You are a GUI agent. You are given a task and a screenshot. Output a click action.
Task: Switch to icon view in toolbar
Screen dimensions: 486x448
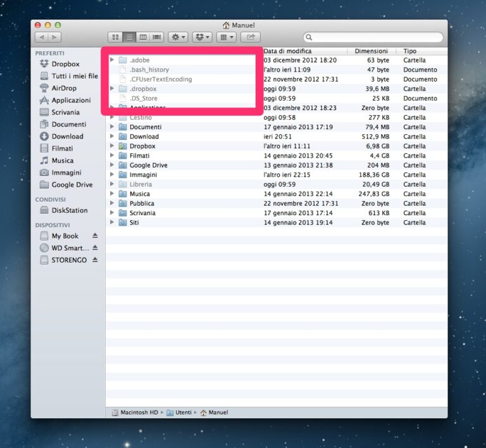[x=115, y=37]
